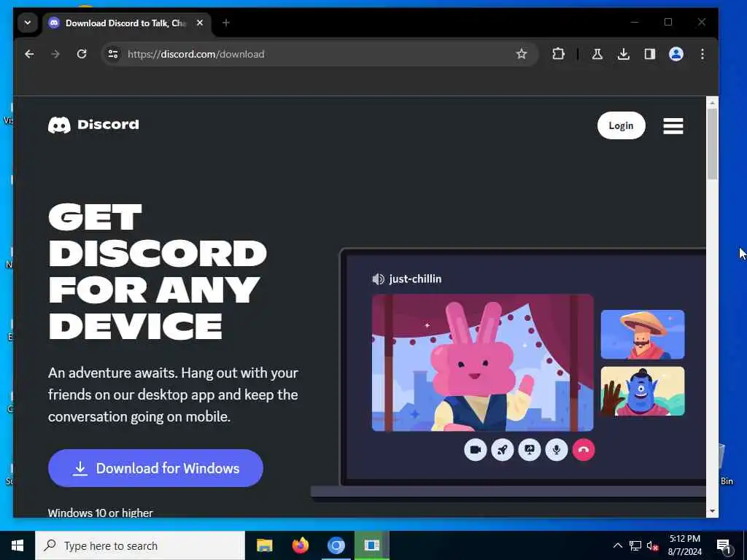Click the blue cyclops character video tile

643,391
